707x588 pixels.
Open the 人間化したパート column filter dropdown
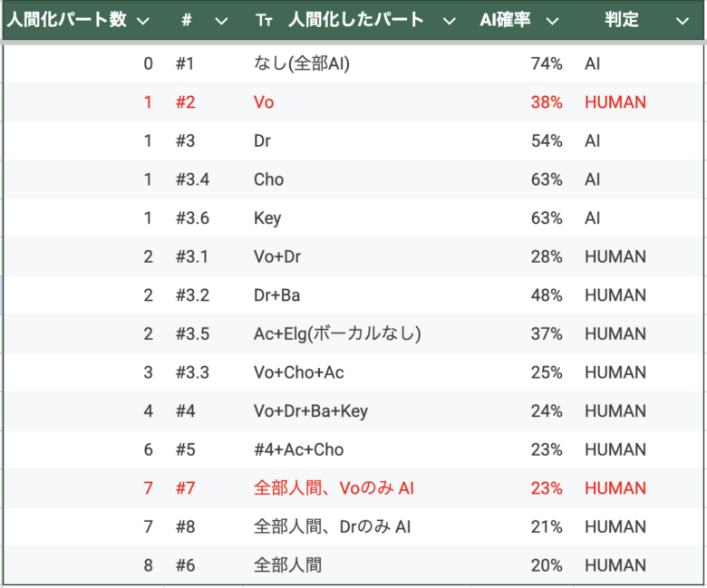[x=449, y=21]
